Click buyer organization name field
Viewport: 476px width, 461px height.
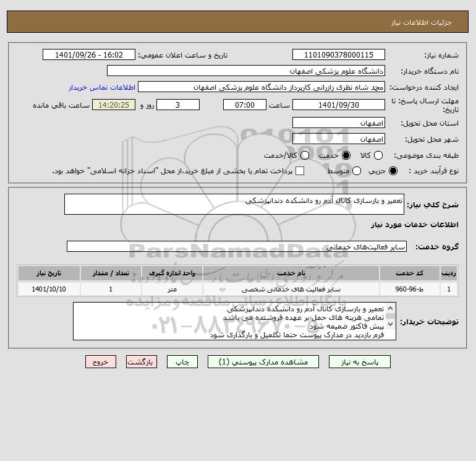tap(246, 71)
